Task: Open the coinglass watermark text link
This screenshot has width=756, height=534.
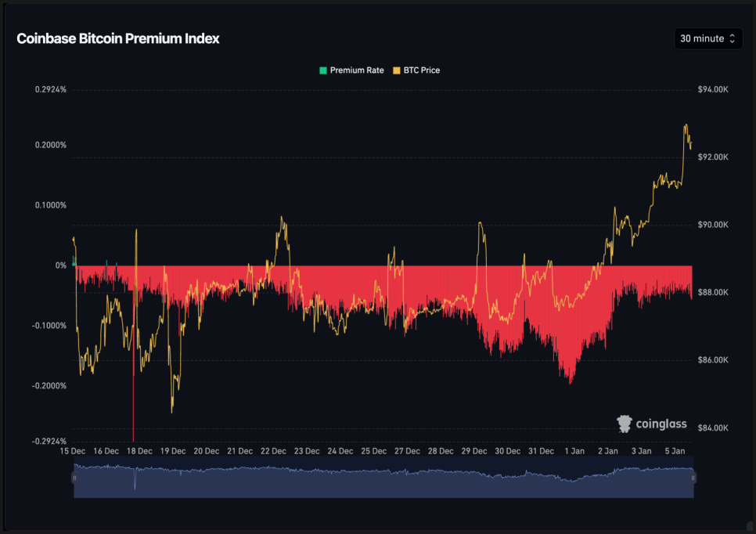Action: tap(661, 424)
